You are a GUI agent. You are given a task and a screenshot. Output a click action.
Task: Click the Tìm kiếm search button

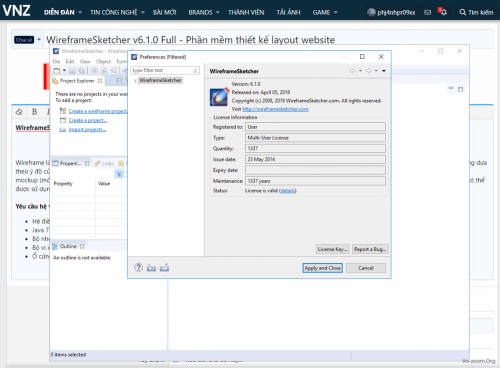pyautogui.click(x=476, y=12)
